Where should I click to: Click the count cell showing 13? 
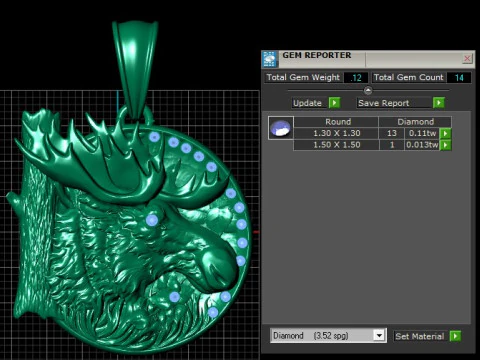click(x=392, y=133)
